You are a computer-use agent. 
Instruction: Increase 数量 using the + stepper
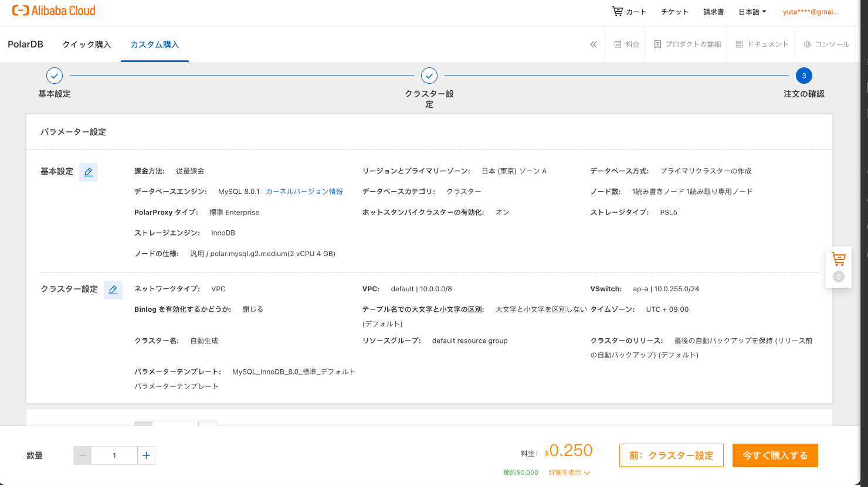(146, 455)
